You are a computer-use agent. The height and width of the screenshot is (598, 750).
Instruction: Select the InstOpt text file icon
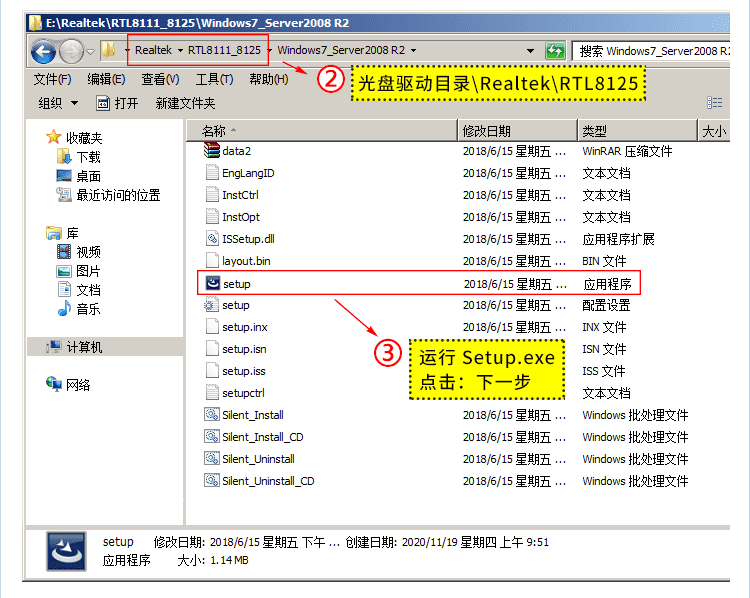(212, 216)
